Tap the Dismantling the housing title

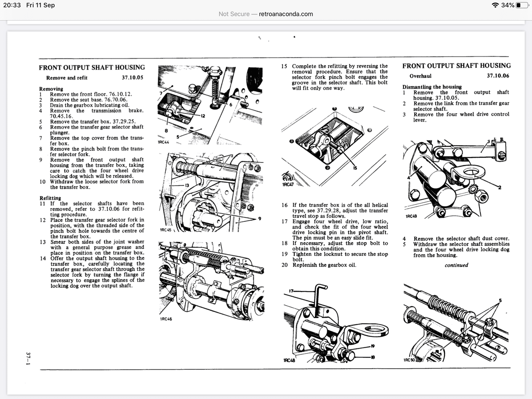(x=432, y=87)
